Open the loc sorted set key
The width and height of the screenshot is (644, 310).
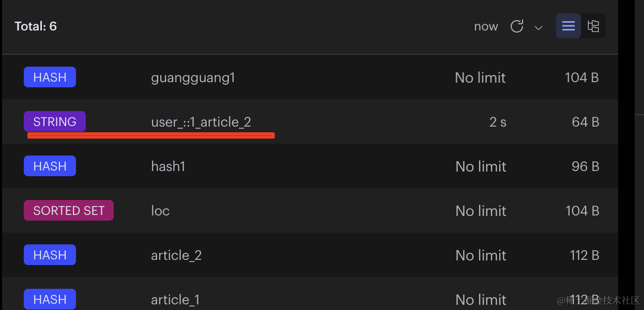(x=160, y=211)
